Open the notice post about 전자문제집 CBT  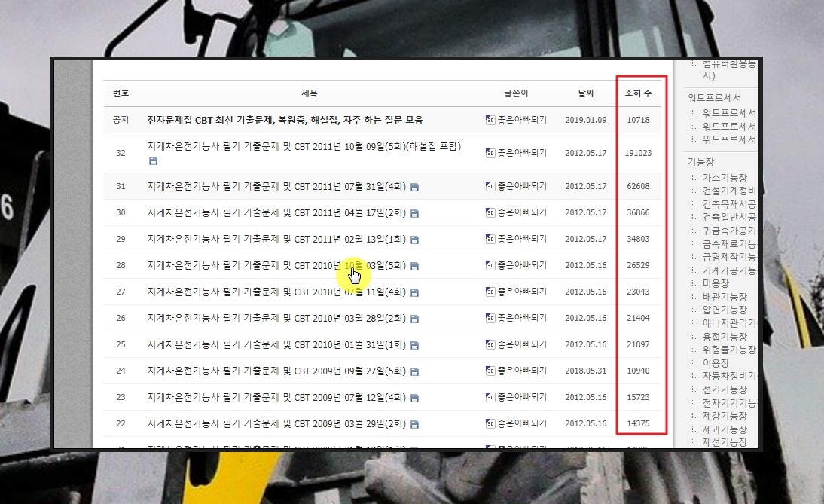click(x=285, y=120)
